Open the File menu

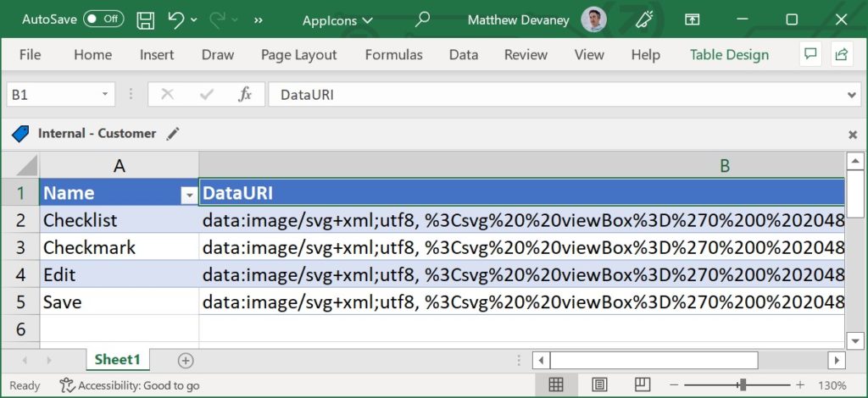coord(30,55)
